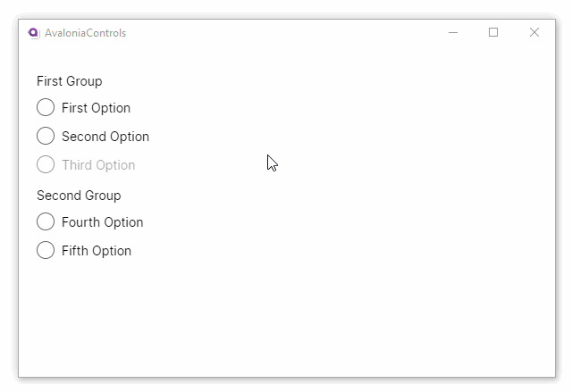Click the "Second Group" heading

(79, 196)
